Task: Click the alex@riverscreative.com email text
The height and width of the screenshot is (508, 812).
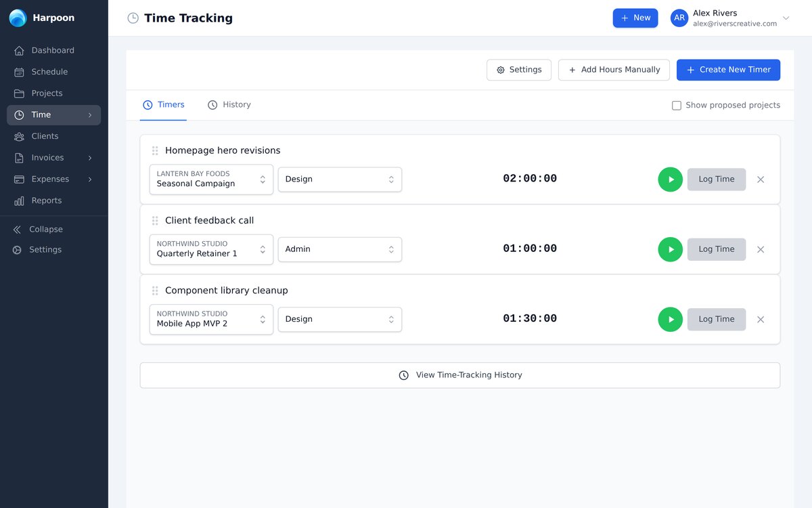Action: (735, 24)
